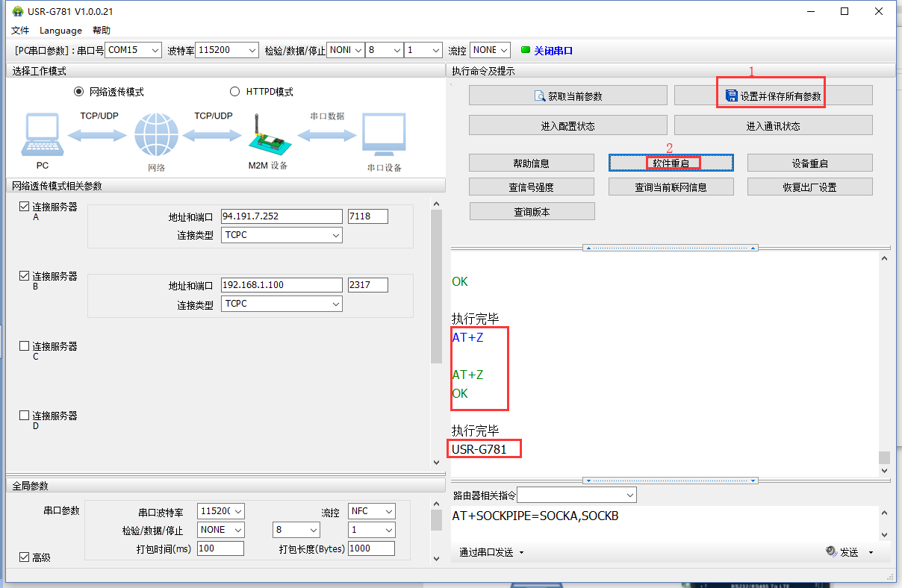The image size is (902, 588).
Task: Click the PC laptop image
Action: coord(42,136)
